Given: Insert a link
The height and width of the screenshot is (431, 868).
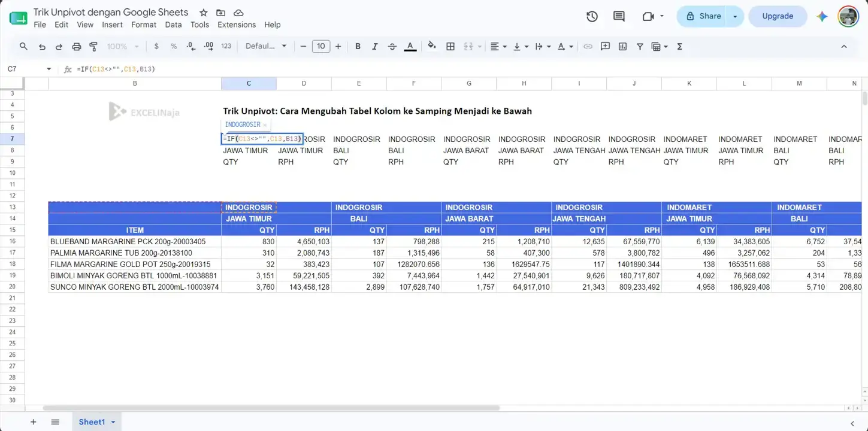Looking at the screenshot, I should (x=588, y=46).
